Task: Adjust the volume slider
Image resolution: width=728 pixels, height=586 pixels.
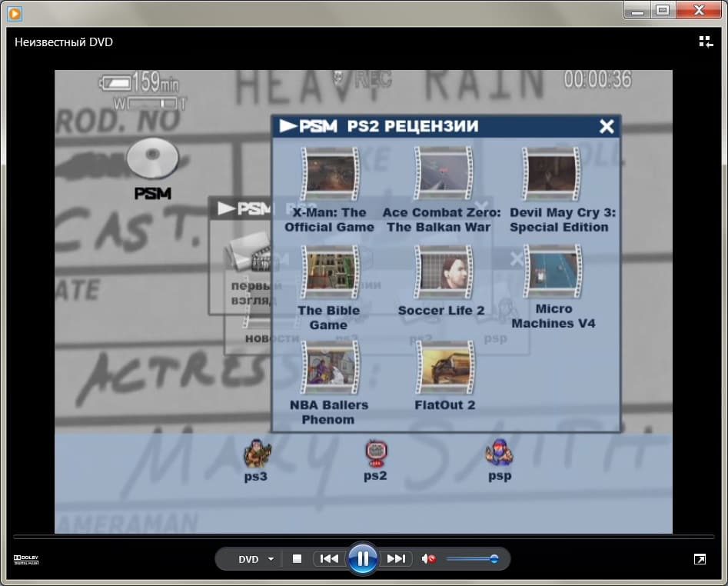Action: [x=472, y=558]
